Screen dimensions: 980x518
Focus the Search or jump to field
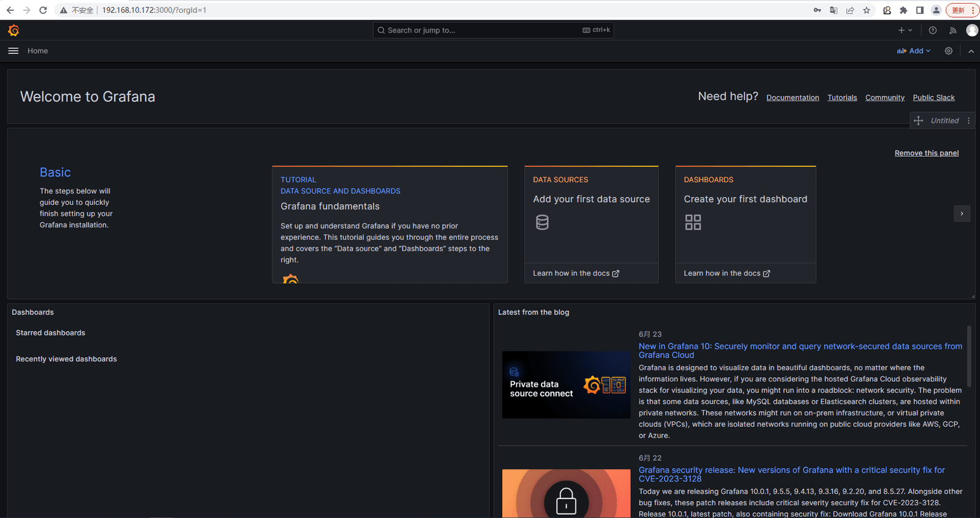point(493,30)
